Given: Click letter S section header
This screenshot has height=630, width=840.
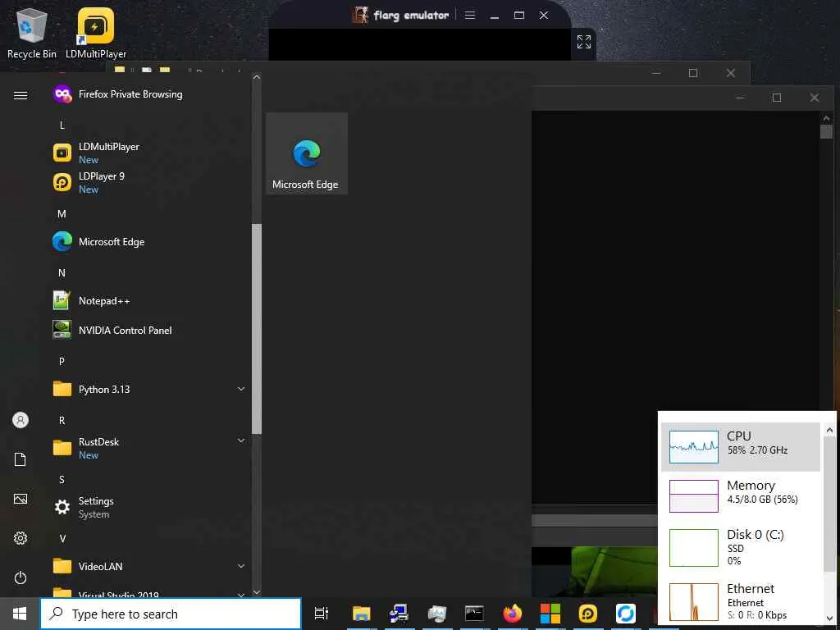Looking at the screenshot, I should [62, 479].
